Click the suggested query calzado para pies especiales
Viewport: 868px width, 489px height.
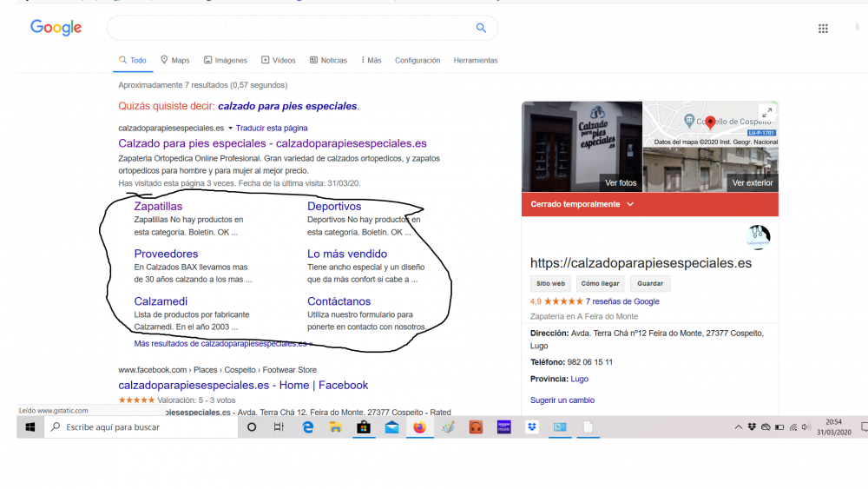click(288, 106)
